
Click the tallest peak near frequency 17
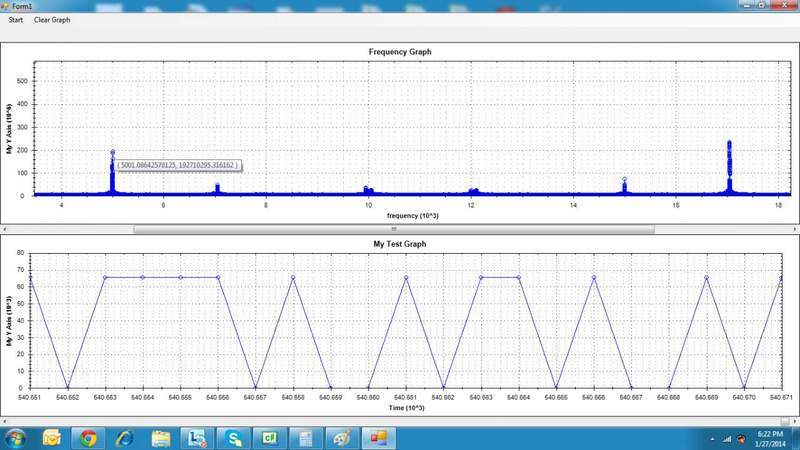tap(729, 145)
